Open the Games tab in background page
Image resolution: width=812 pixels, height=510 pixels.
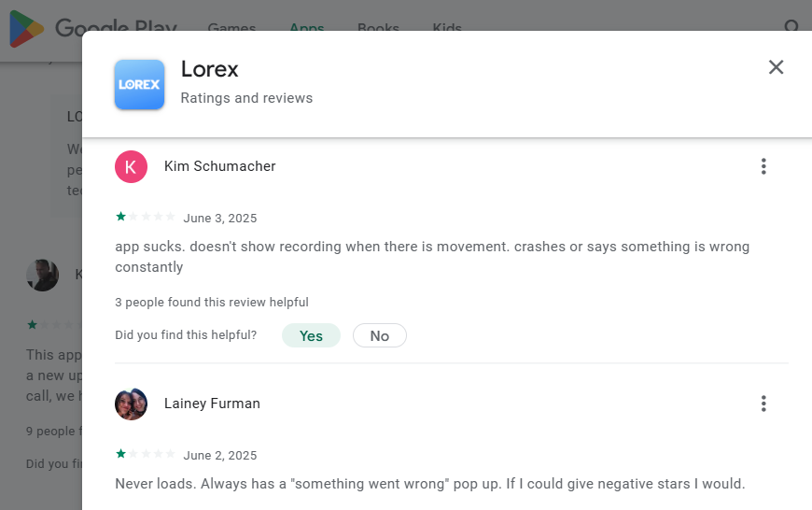pyautogui.click(x=231, y=26)
